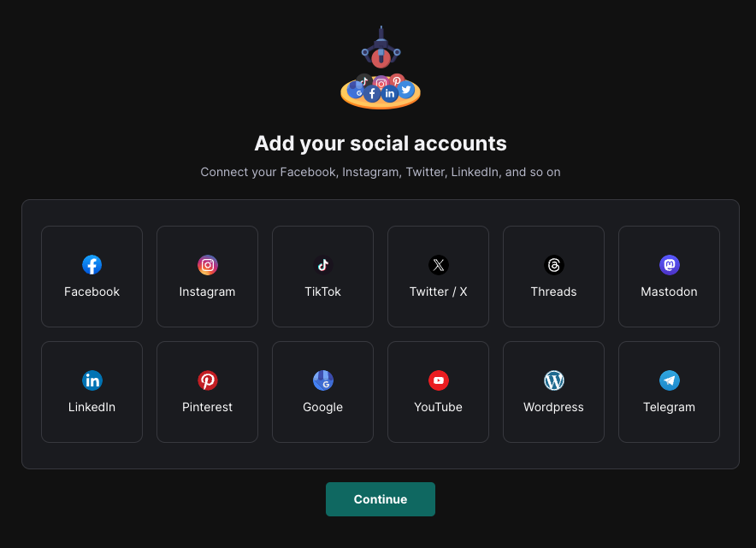Click the Mastodon icon
This screenshot has height=548, width=756.
click(669, 265)
